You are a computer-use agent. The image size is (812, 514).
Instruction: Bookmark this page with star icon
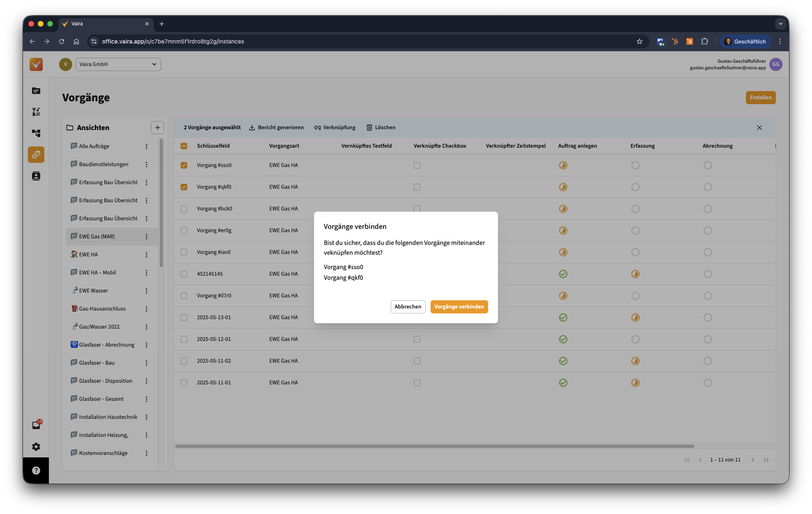click(x=639, y=41)
